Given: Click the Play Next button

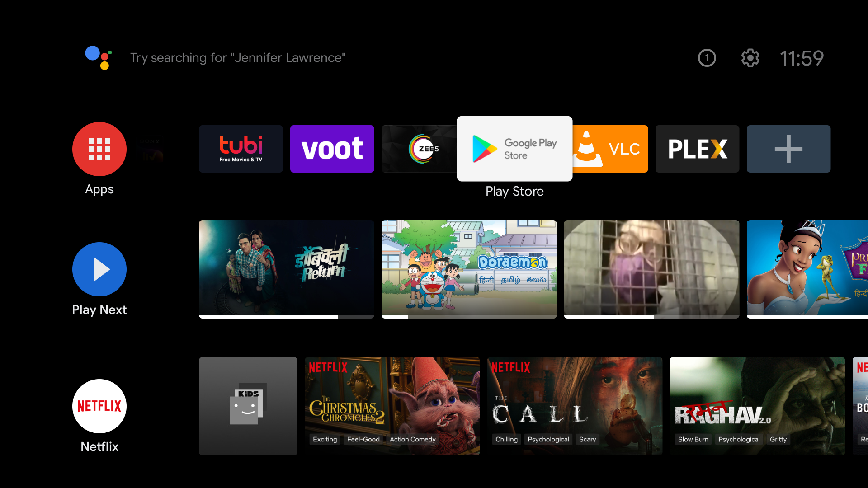Looking at the screenshot, I should [99, 269].
